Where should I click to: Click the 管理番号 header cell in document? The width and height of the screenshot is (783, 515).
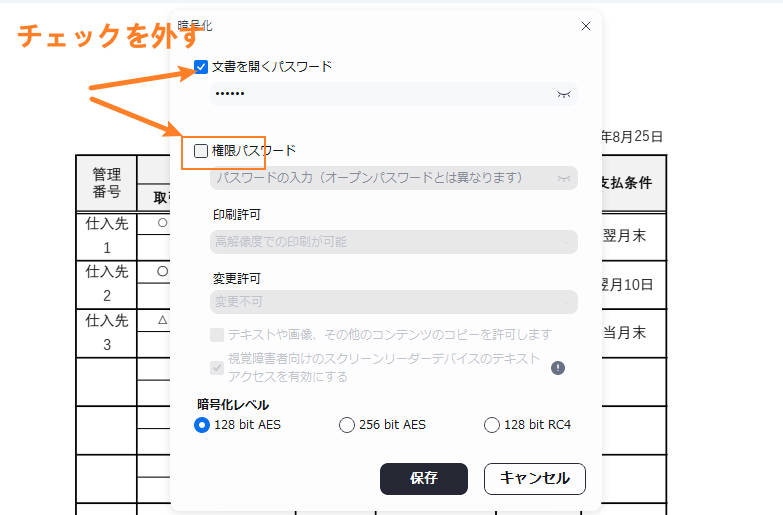(106, 183)
